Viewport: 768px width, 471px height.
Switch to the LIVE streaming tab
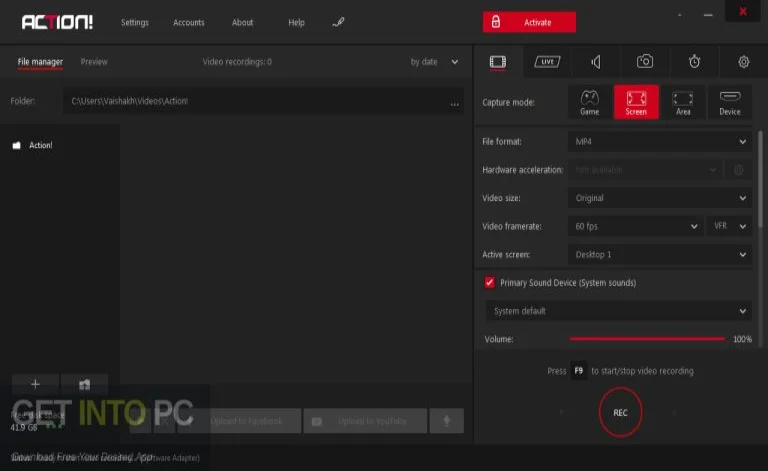click(x=546, y=62)
